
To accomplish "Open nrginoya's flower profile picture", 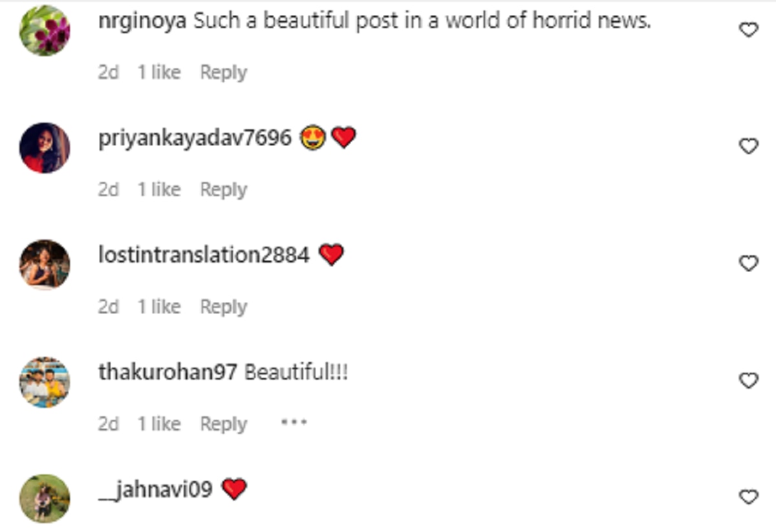I will click(x=45, y=30).
